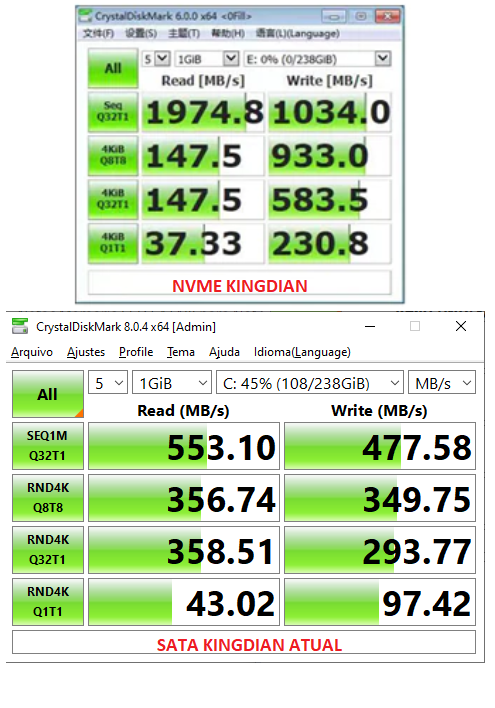Start all tests in NVME window All button
495x708 pixels.
point(113,68)
